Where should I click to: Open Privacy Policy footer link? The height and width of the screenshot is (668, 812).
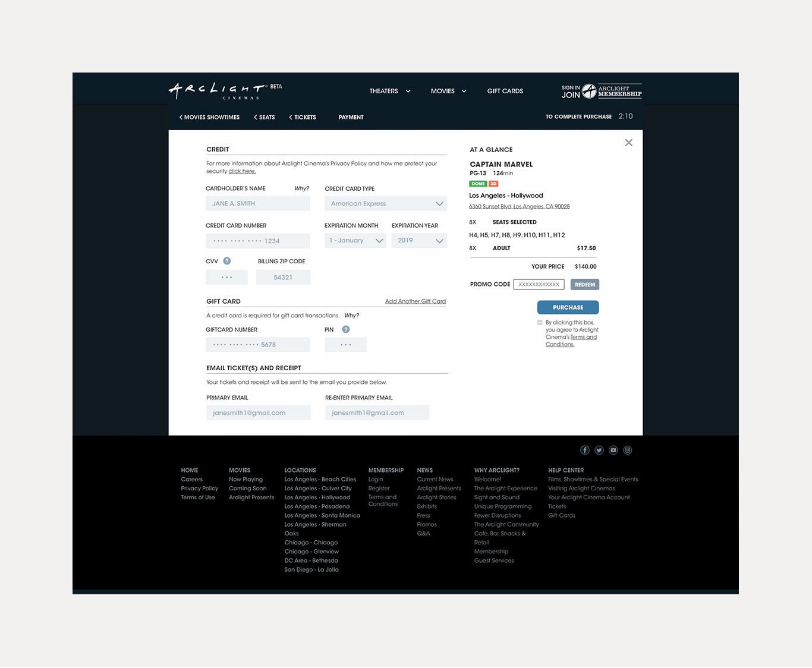point(200,488)
